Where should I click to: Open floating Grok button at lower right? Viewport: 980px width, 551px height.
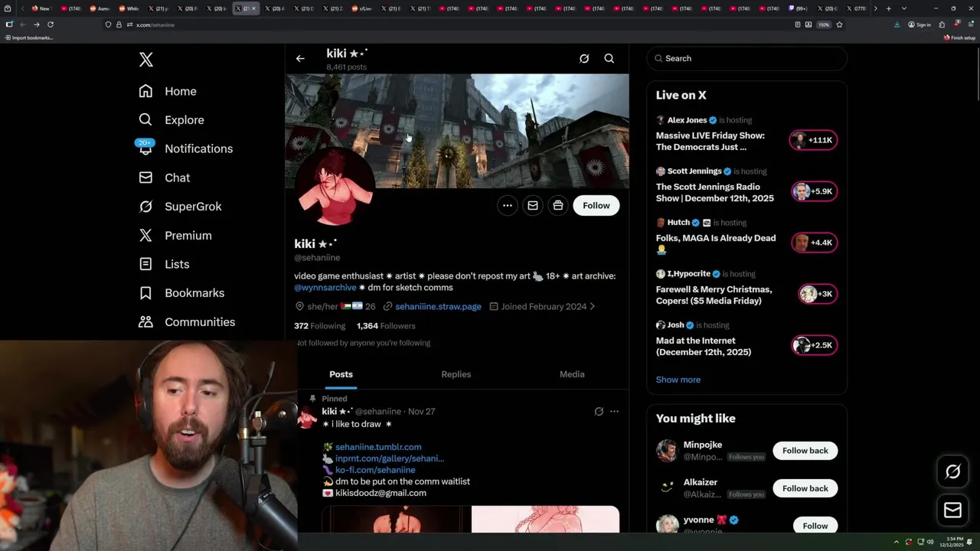tap(952, 471)
